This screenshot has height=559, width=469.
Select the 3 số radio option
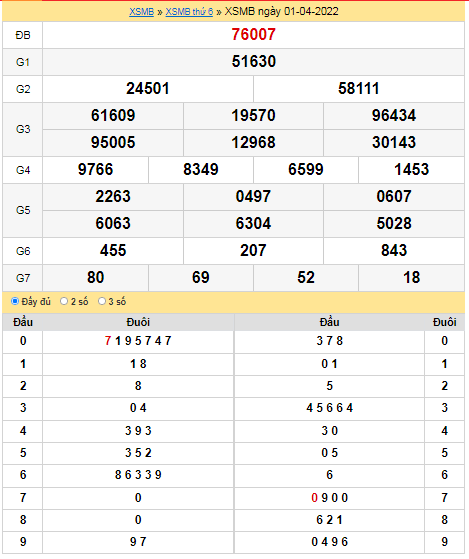coord(102,301)
